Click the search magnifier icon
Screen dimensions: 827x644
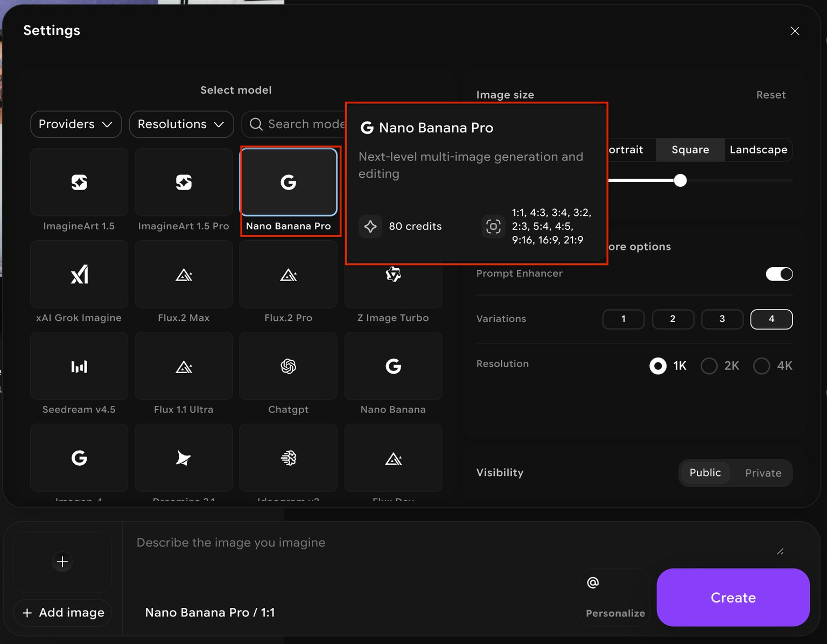click(x=256, y=124)
